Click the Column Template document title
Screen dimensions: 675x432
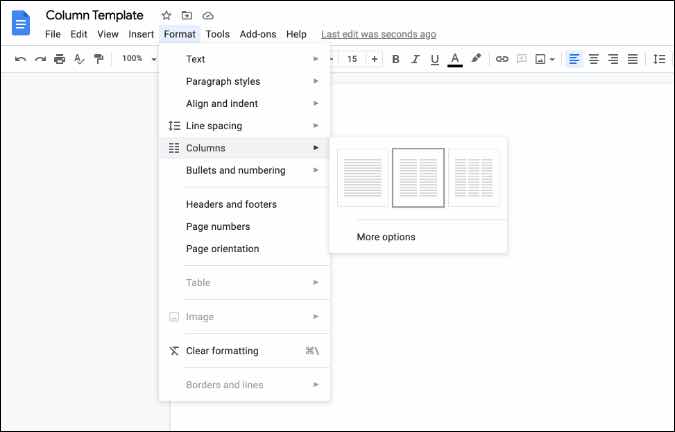point(94,15)
